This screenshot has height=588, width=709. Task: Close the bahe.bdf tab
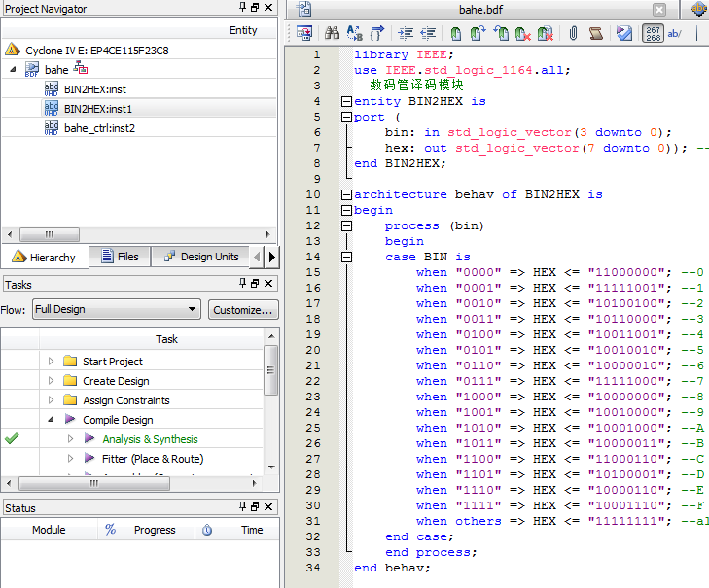(x=659, y=10)
